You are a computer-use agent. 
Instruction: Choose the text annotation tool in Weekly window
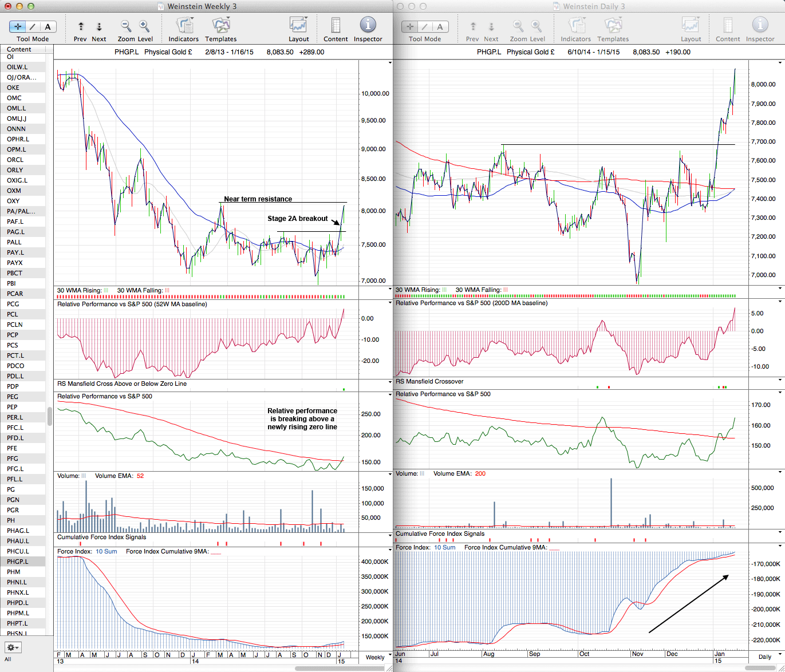point(48,27)
